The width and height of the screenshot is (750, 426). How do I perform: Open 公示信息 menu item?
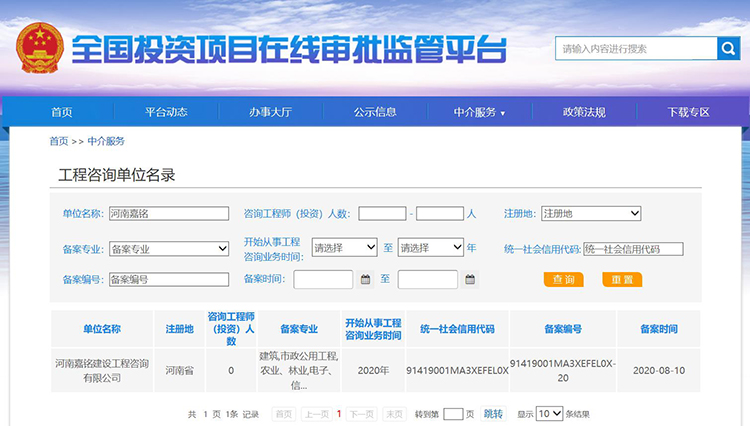point(375,112)
